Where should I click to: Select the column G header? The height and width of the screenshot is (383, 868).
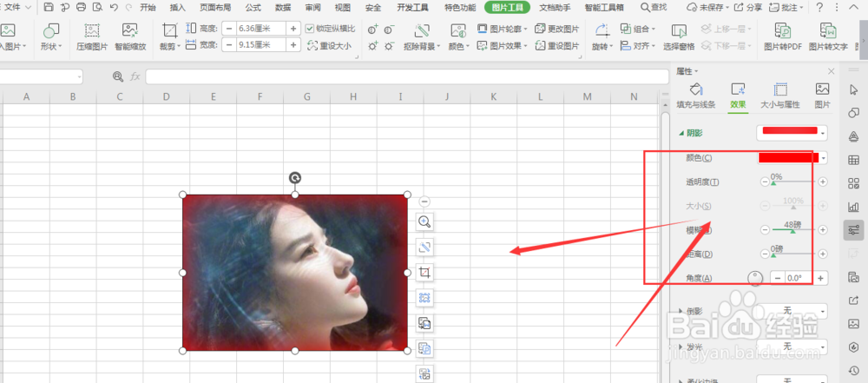tap(306, 97)
